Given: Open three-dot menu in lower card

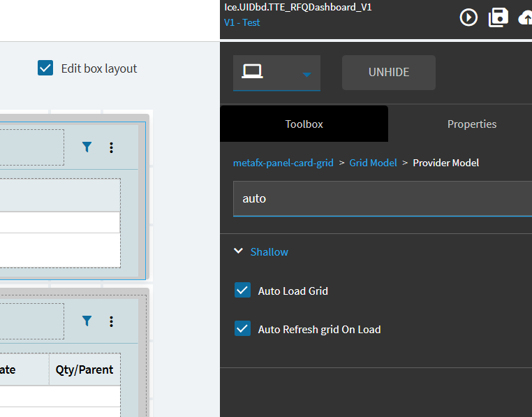Looking at the screenshot, I should [x=111, y=321].
